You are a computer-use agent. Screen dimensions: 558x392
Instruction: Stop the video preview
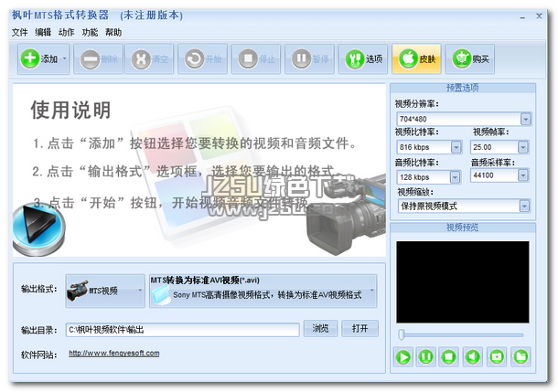coord(449,356)
